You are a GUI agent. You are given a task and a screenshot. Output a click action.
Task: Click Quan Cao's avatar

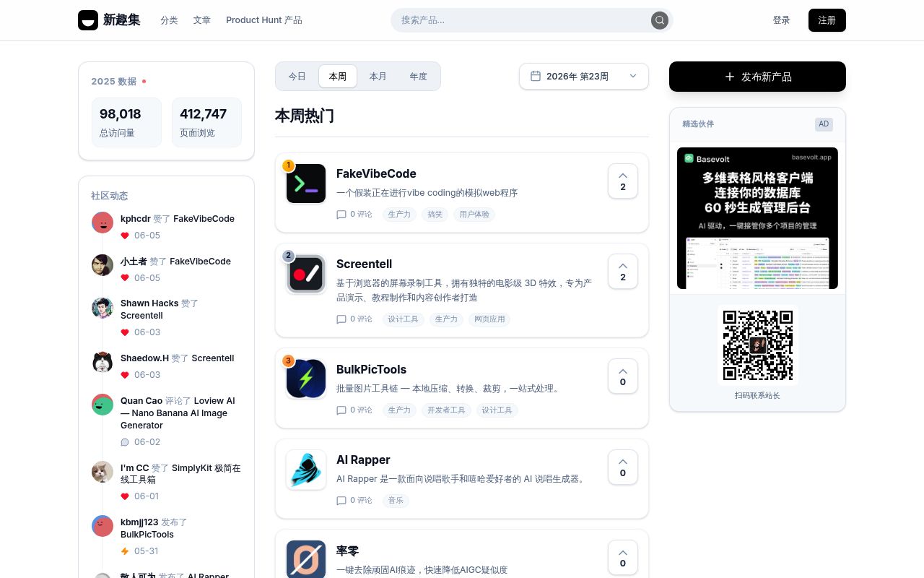click(103, 405)
